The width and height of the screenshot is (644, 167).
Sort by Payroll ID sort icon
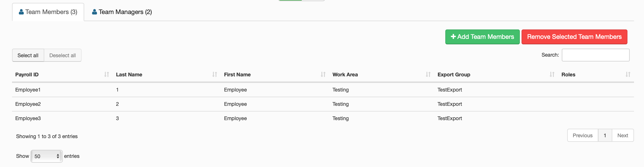click(106, 74)
